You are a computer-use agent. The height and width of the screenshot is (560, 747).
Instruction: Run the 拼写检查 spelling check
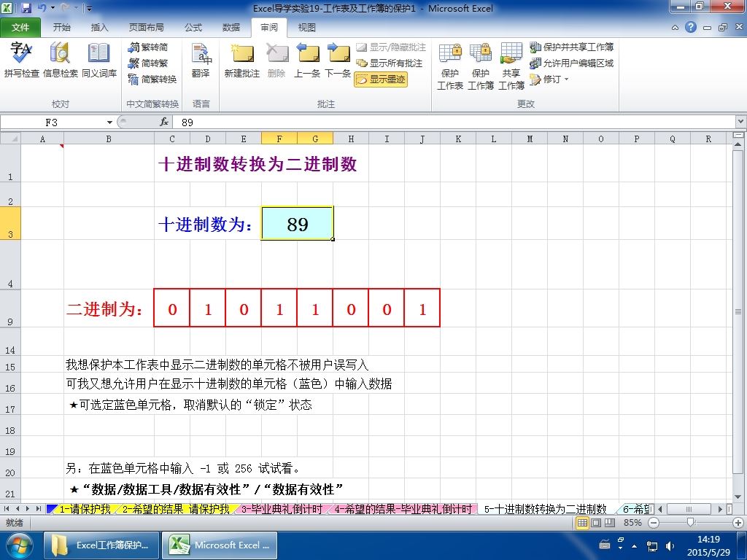click(21, 60)
